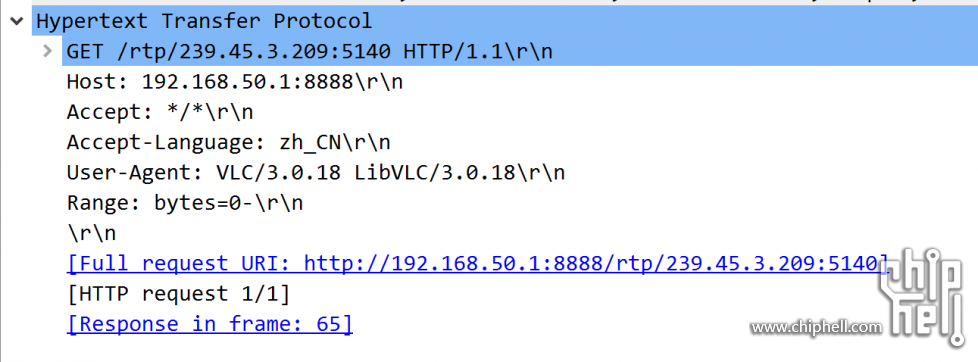Expand the GET request line arrow
The image size is (978, 362).
(x=47, y=51)
